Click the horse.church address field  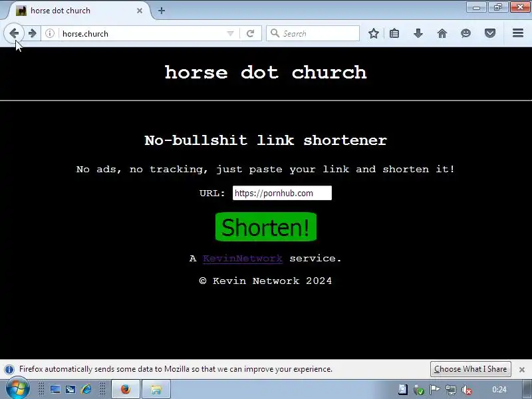[142, 33]
